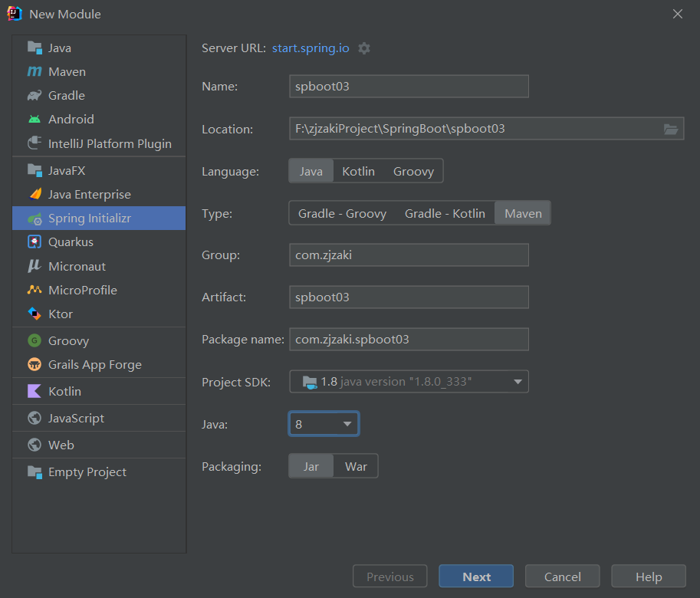Screen dimensions: 700x598
Task: Select the MicroProfile entry label
Action: 83,290
